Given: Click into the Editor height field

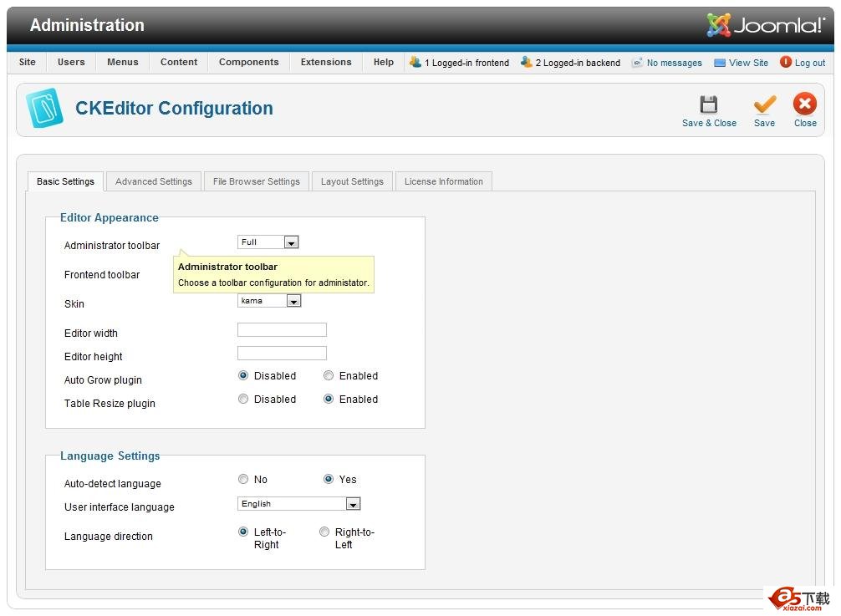Looking at the screenshot, I should [282, 354].
